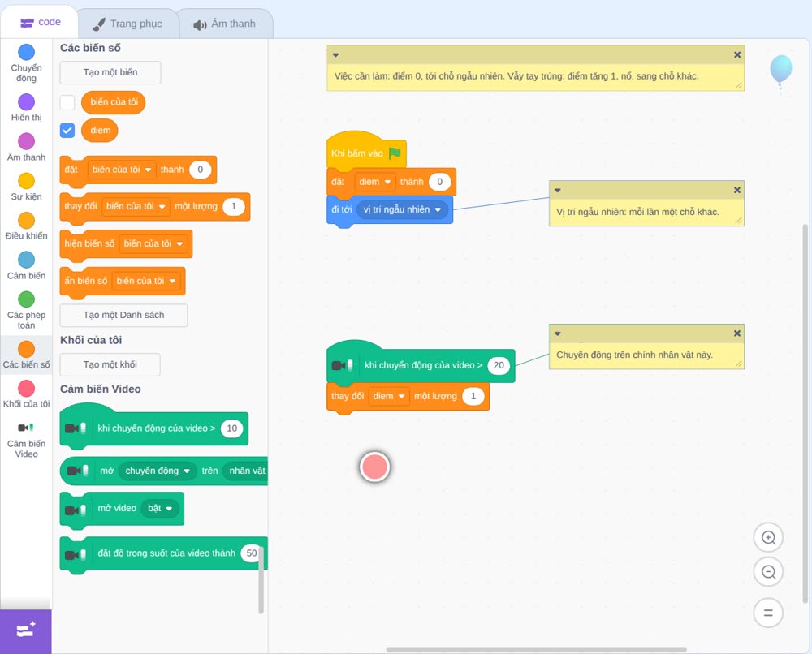Click the 'Tạo một khối' button

click(110, 365)
